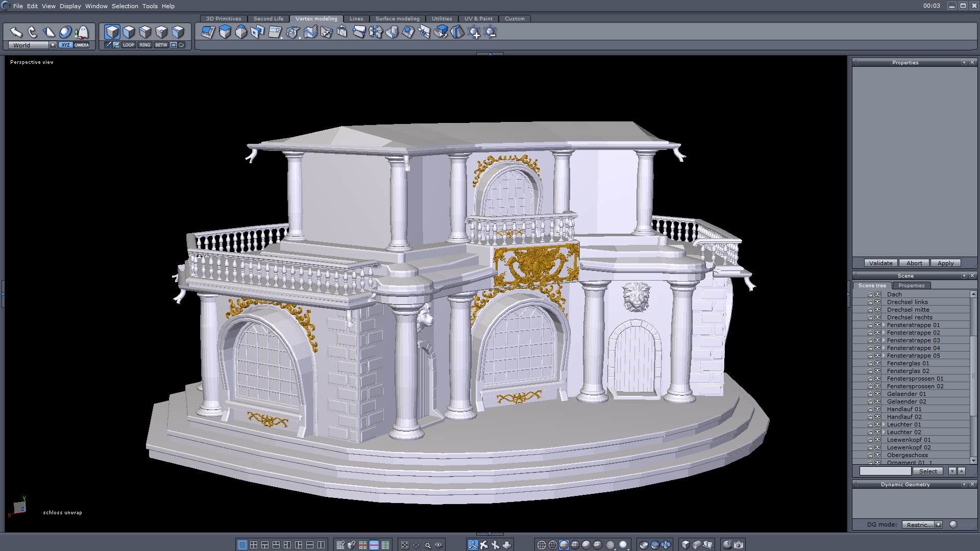Click the Validate button
980x551 pixels.
click(x=880, y=263)
